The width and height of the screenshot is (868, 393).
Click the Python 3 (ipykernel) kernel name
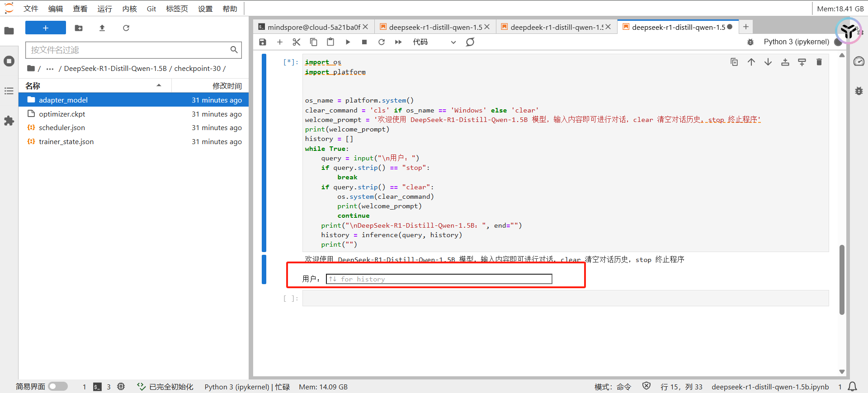click(796, 42)
